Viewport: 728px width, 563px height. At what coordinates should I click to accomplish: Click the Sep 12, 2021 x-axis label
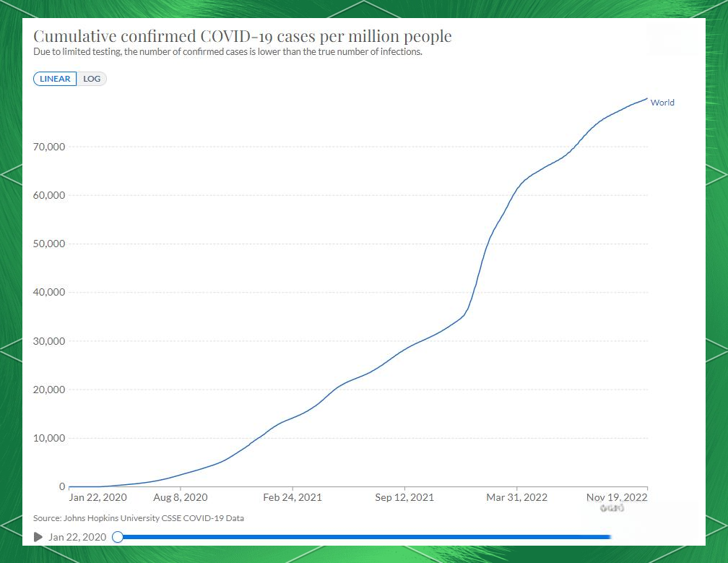tap(404, 497)
